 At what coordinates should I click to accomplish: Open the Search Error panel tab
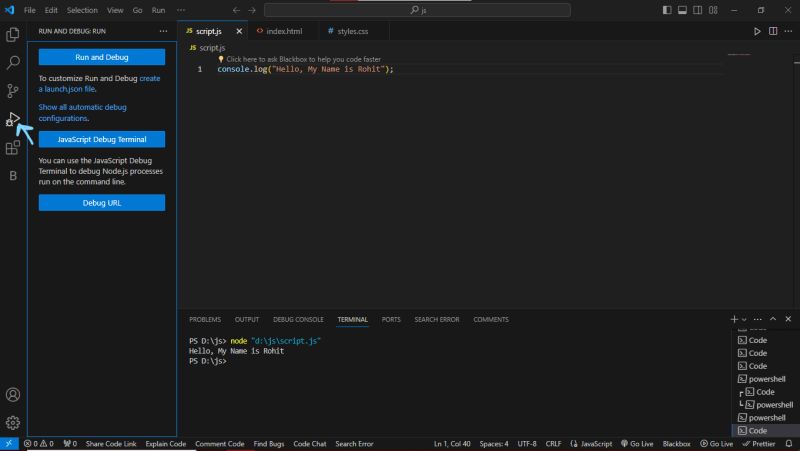click(437, 319)
